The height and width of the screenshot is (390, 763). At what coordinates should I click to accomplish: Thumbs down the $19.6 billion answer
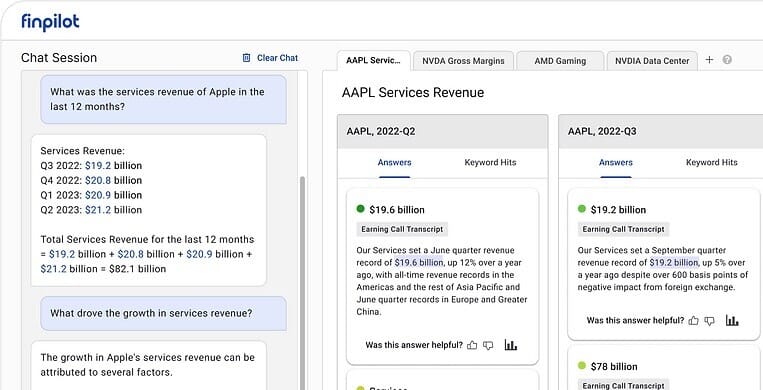[488, 345]
